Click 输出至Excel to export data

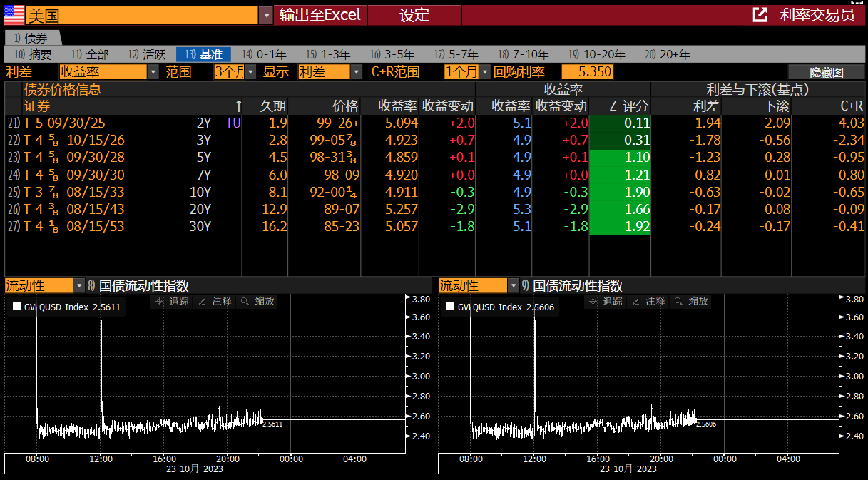pos(320,15)
